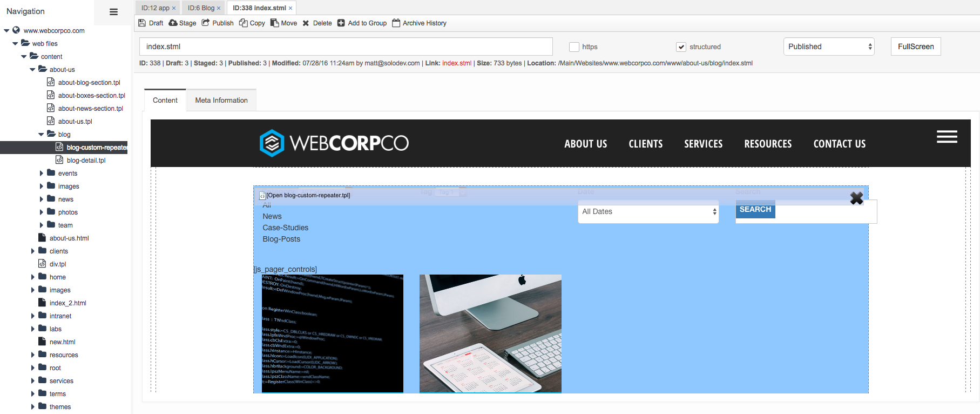Expand the clients folder
Viewport: 980px width, 414px height.
(x=32, y=251)
